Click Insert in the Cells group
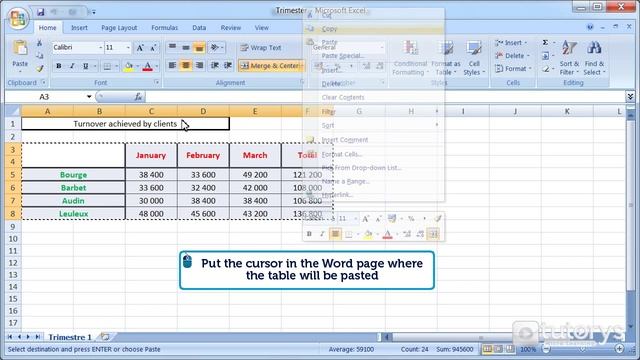Image resolution: width=640 pixels, height=360 pixels. pyautogui.click(x=511, y=42)
